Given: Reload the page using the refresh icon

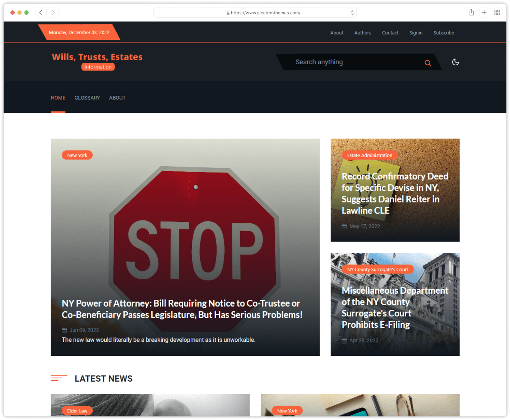Looking at the screenshot, I should coord(352,13).
